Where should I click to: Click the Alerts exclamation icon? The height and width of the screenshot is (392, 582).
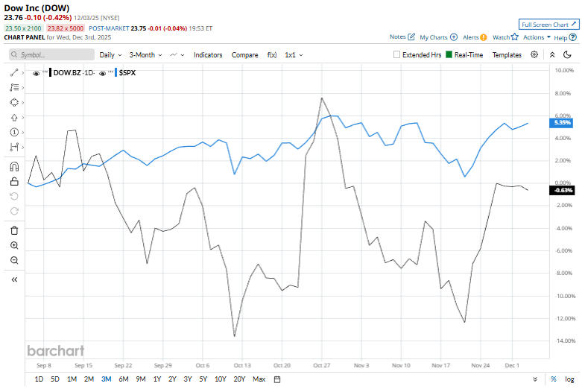tap(484, 37)
